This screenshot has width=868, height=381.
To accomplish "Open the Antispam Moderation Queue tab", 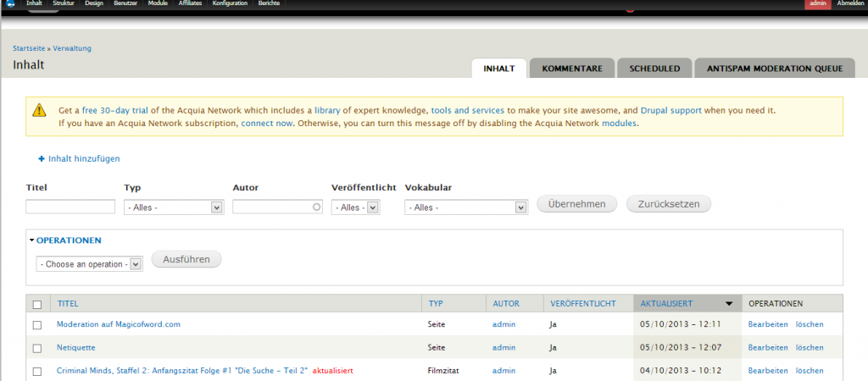I will pos(774,69).
